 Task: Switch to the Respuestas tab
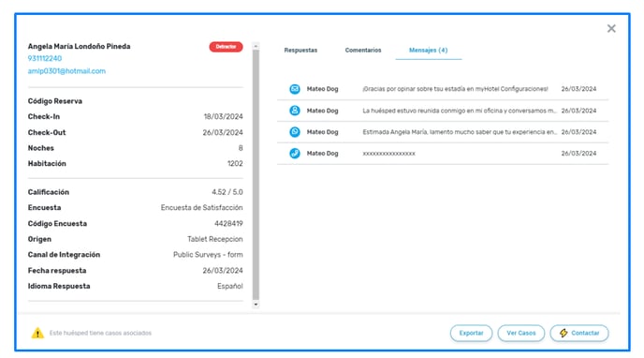click(x=300, y=51)
